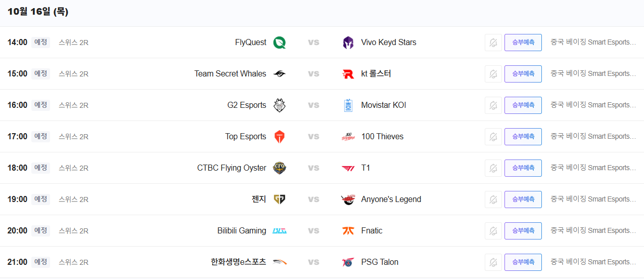The image size is (644, 279).
Task: Toggle notification bell for the 14:00 match
Action: (x=493, y=43)
